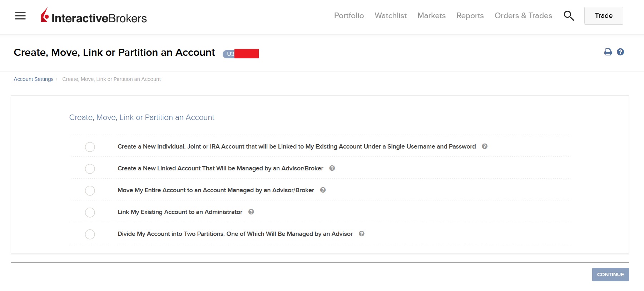This screenshot has width=644, height=291.
Task: Show help for Link to Administrator option
Action: pyautogui.click(x=251, y=212)
